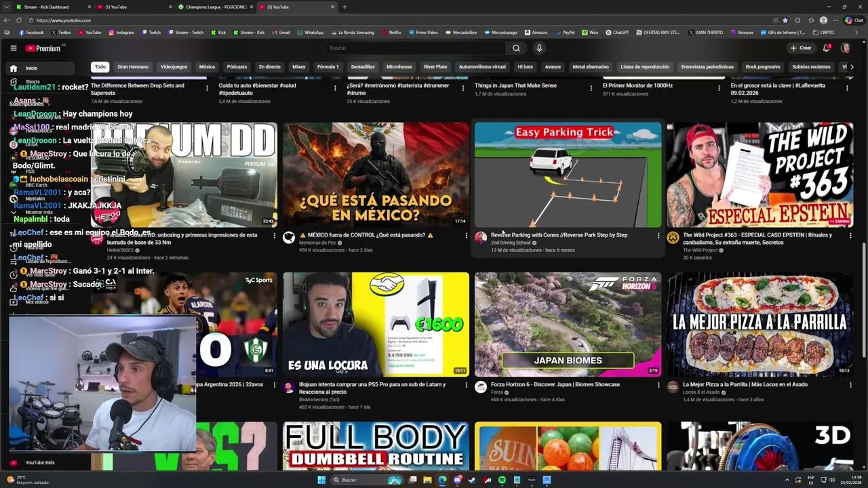
Task: Click the YouTube search field
Action: pyautogui.click(x=415, y=48)
